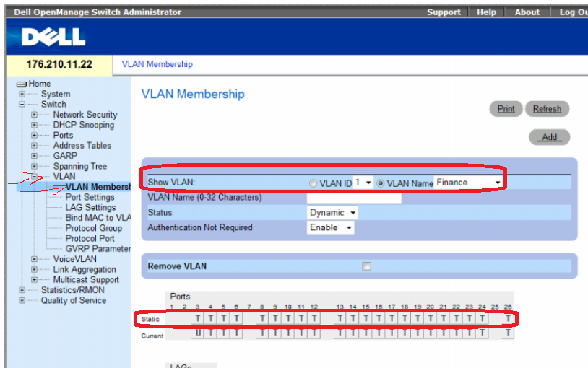Select the VLAN Name radio button
Screen dimensions: 588x368
click(x=380, y=183)
